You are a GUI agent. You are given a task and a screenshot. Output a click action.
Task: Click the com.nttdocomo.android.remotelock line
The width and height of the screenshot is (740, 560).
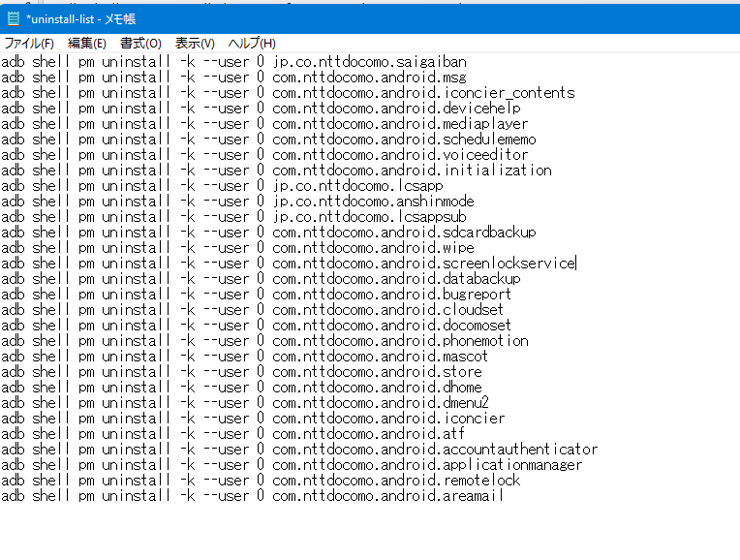pyautogui.click(x=261, y=481)
